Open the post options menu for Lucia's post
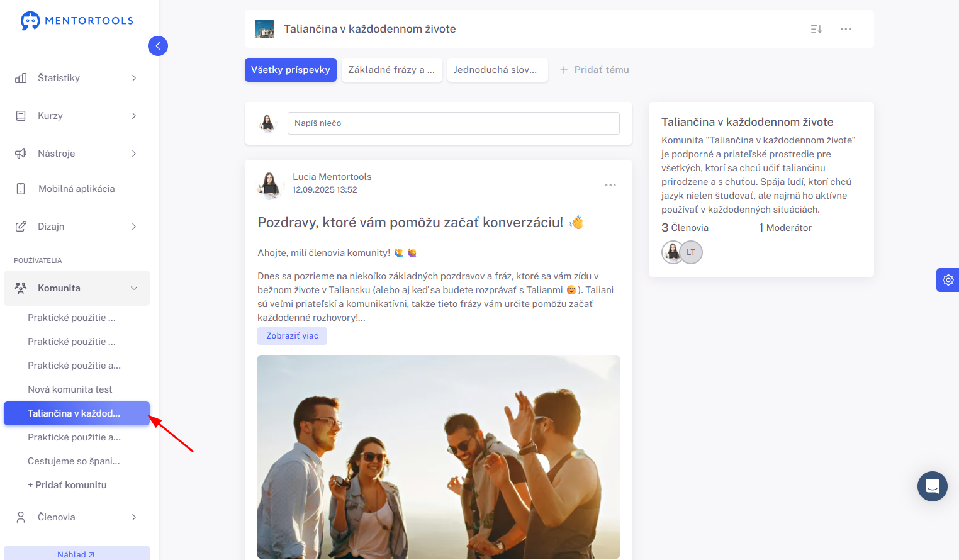This screenshot has width=959, height=560. (x=610, y=185)
